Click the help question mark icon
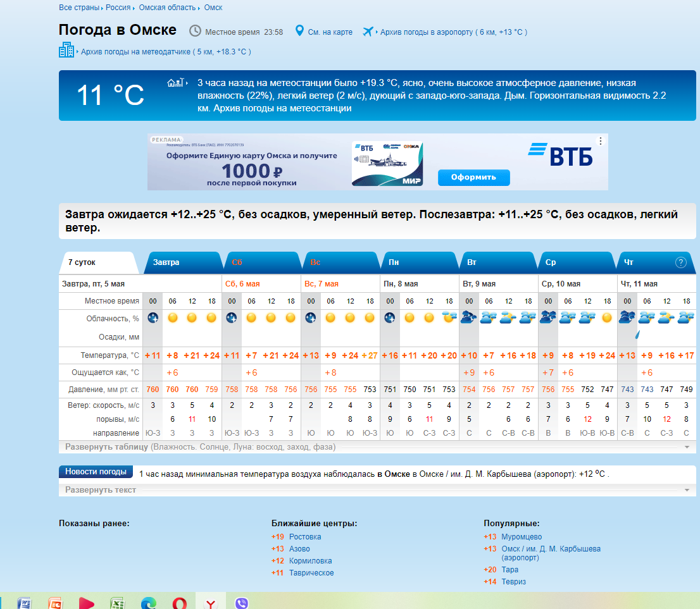Screen dimensions: 700x609 [681, 262]
